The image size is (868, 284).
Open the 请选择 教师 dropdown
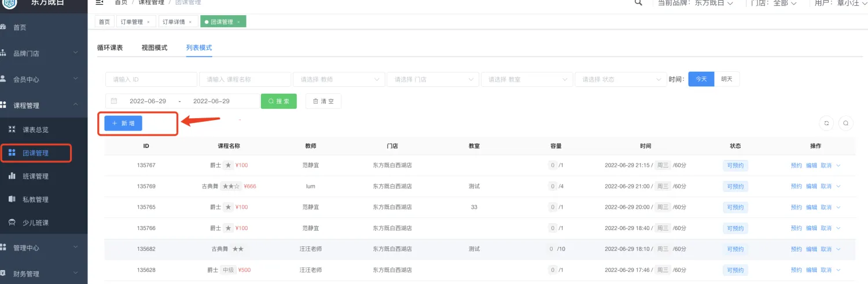pyautogui.click(x=339, y=79)
